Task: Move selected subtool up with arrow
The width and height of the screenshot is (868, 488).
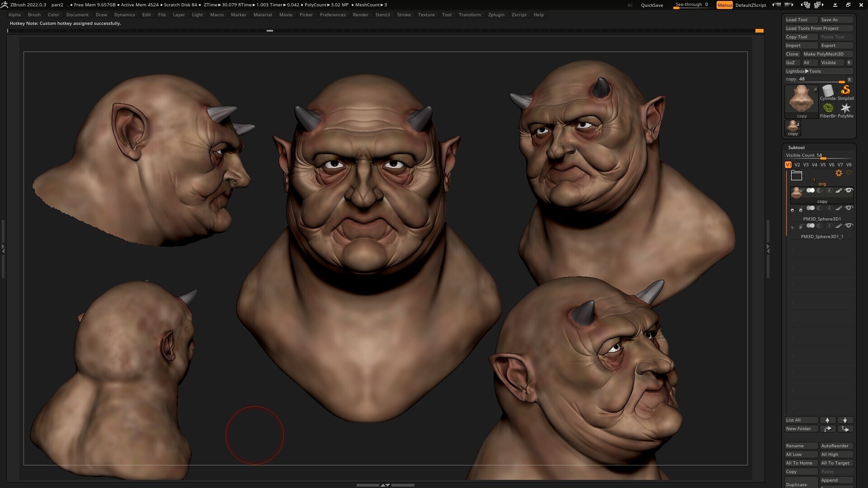Action: [x=827, y=420]
